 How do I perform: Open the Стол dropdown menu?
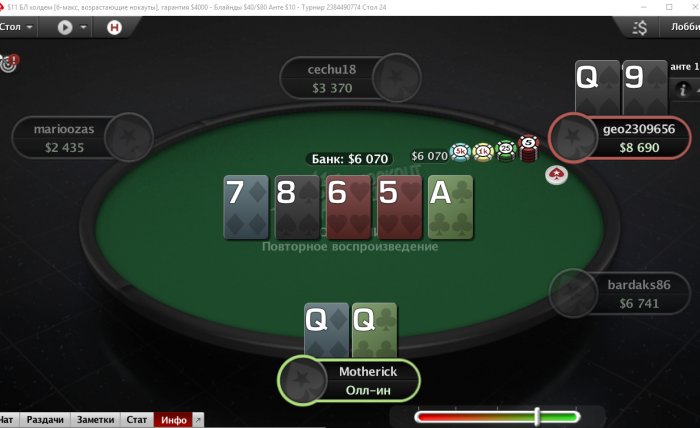coord(17,27)
